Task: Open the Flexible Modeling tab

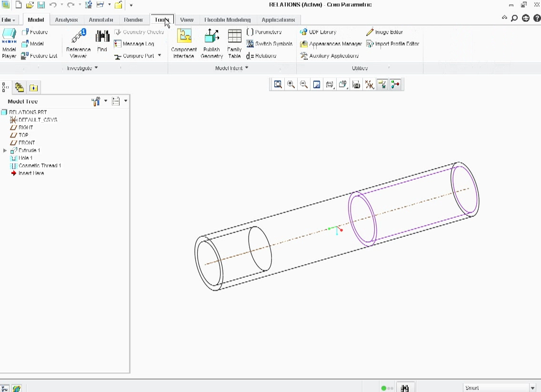Action: [227, 20]
